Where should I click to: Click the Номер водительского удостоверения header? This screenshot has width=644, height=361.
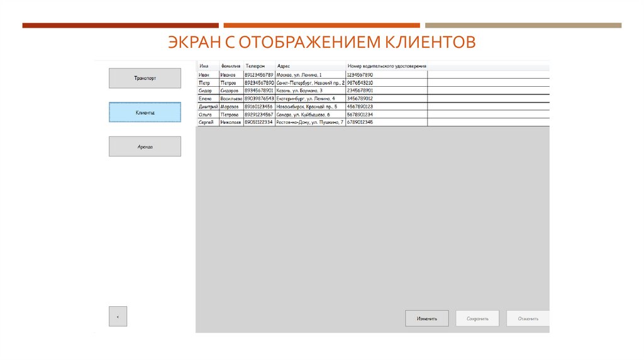click(387, 65)
